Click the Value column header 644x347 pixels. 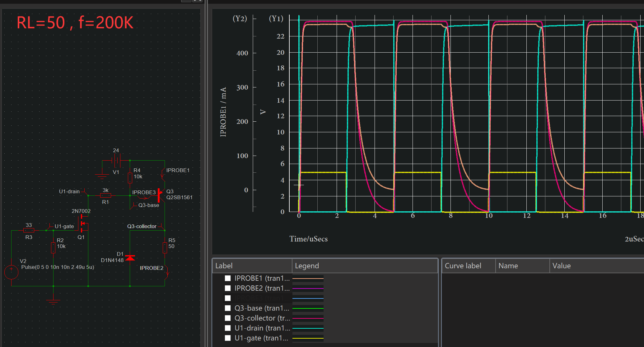597,266
